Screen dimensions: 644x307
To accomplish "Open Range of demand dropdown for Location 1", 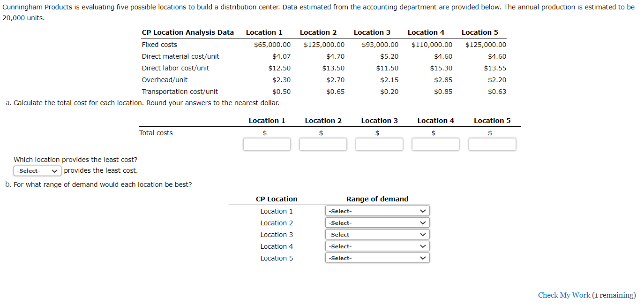I will (377, 211).
